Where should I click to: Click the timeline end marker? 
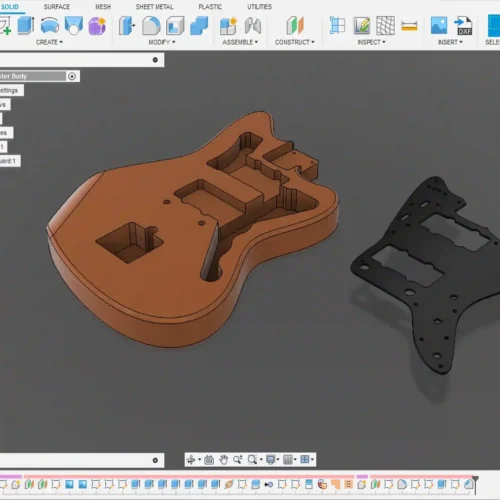[x=476, y=484]
